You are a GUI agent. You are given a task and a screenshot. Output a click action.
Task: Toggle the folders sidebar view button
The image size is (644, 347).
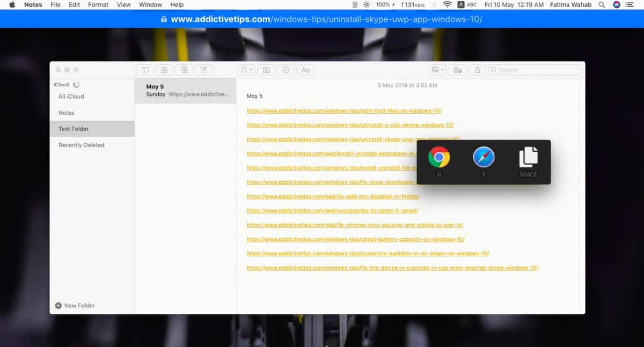145,70
